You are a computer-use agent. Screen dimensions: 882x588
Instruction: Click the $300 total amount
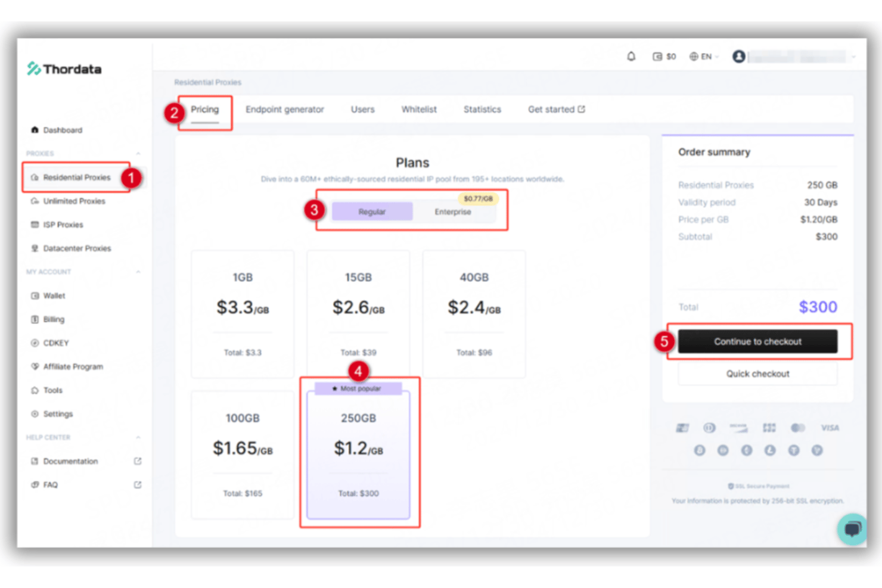coord(818,307)
